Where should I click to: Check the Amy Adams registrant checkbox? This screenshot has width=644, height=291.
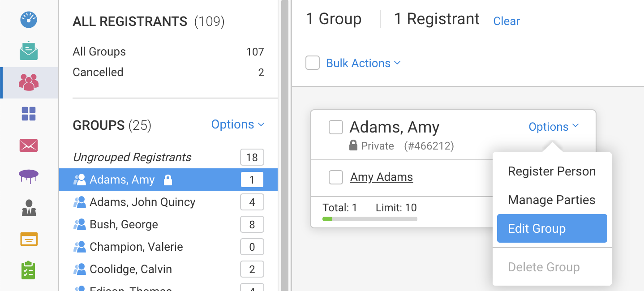[x=336, y=177]
